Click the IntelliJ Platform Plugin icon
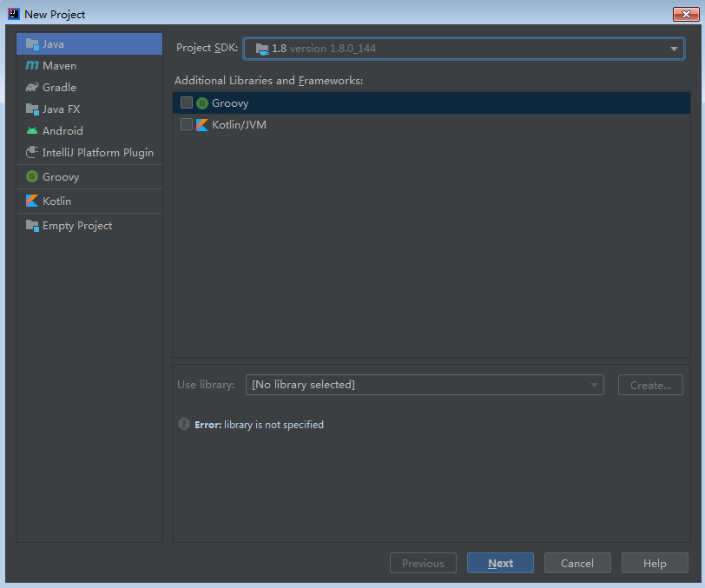The width and height of the screenshot is (705, 588). 32,153
